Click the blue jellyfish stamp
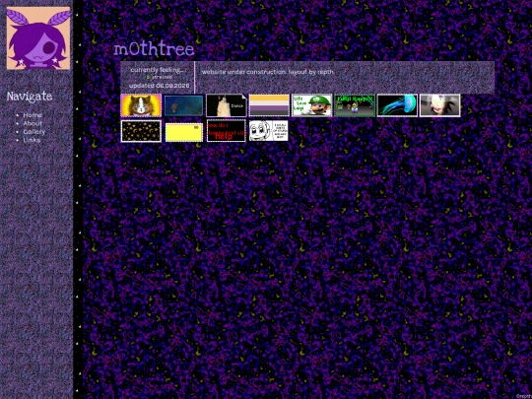The image size is (532, 399). click(397, 105)
